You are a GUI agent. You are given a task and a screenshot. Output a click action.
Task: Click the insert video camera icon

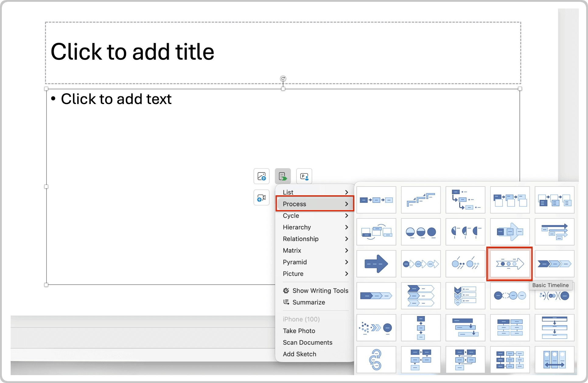261,197
